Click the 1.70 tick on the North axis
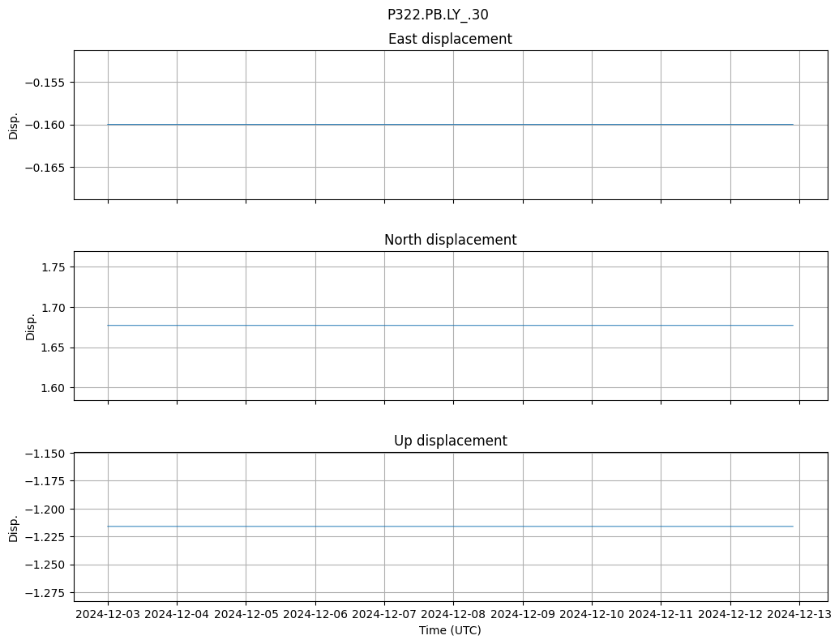The height and width of the screenshot is (644, 839). 53,308
